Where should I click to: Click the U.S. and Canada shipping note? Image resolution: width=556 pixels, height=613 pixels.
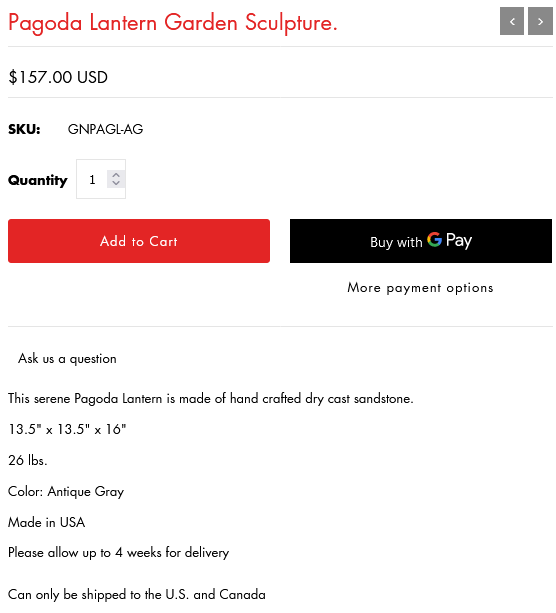click(x=137, y=594)
